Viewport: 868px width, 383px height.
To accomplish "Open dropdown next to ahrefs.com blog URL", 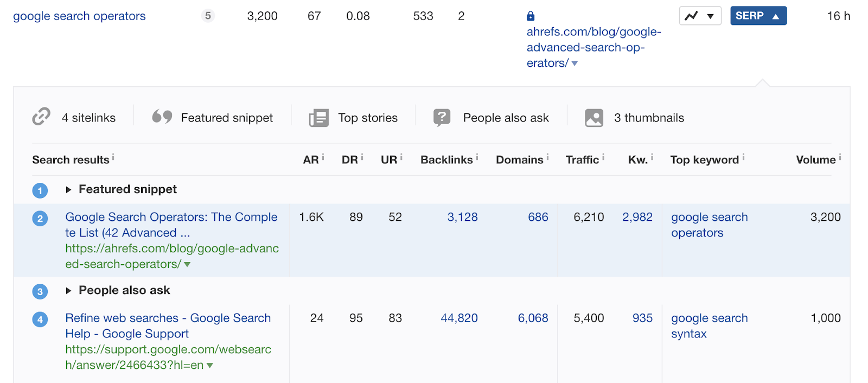I will 575,63.
